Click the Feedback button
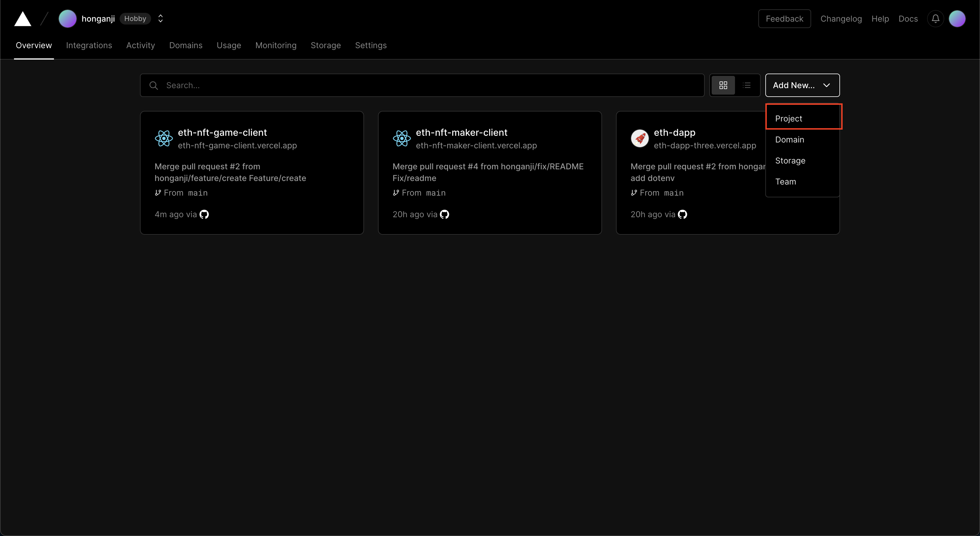 [785, 19]
